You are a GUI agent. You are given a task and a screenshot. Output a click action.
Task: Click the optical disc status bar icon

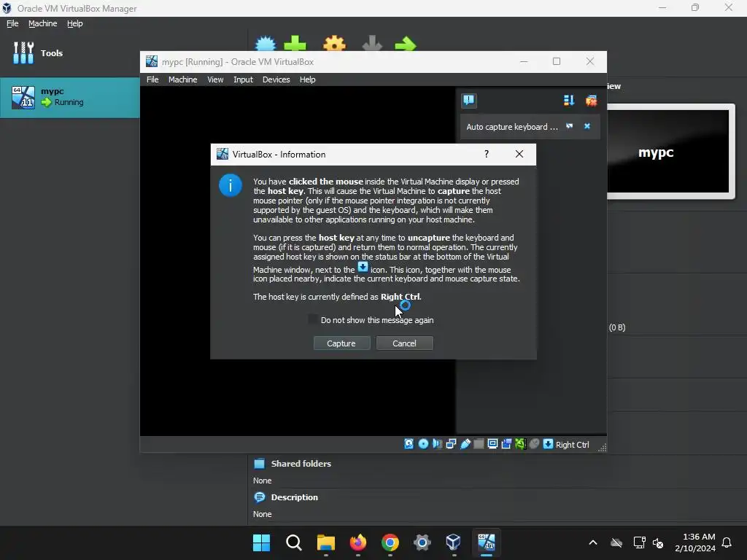coord(423,444)
